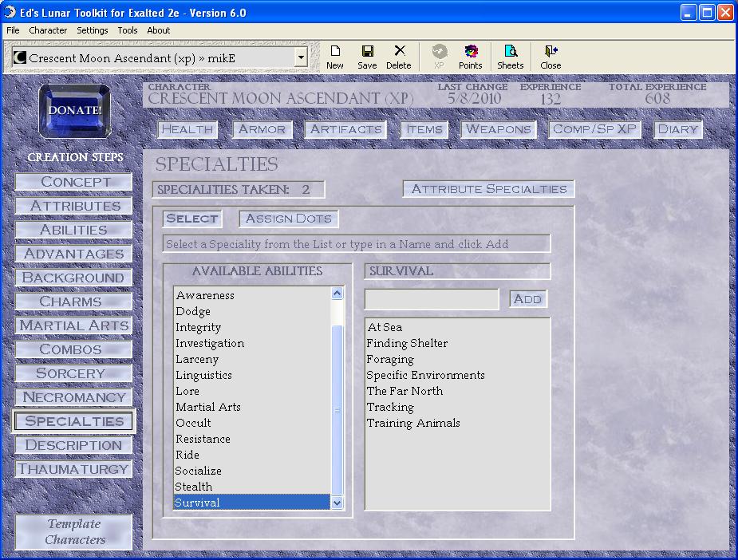Image resolution: width=738 pixels, height=560 pixels.
Task: Switch to the Items tab
Action: 424,129
